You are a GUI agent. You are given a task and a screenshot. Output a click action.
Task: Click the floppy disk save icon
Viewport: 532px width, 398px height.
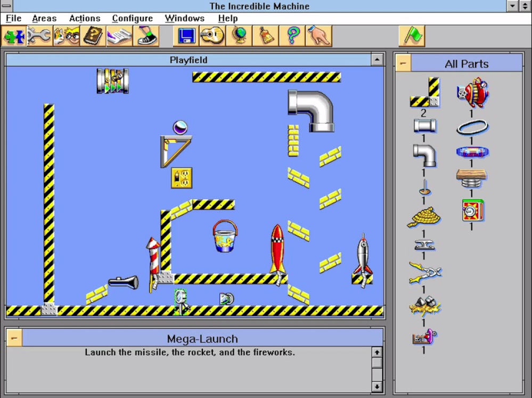pos(186,36)
